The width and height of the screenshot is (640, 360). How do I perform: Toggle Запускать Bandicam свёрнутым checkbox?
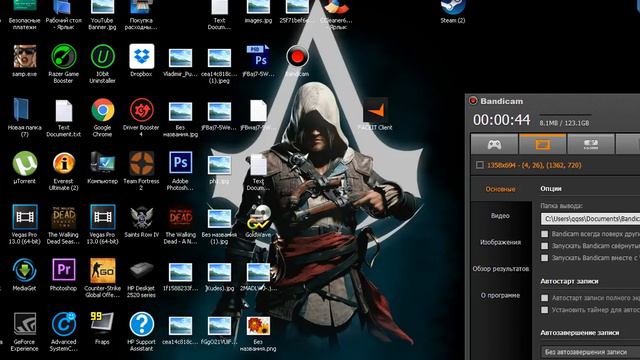[544, 246]
